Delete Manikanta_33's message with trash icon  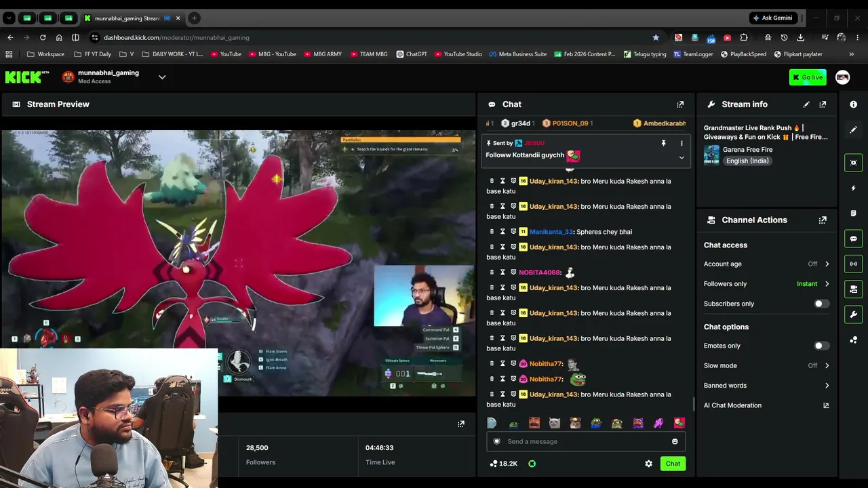coord(492,232)
